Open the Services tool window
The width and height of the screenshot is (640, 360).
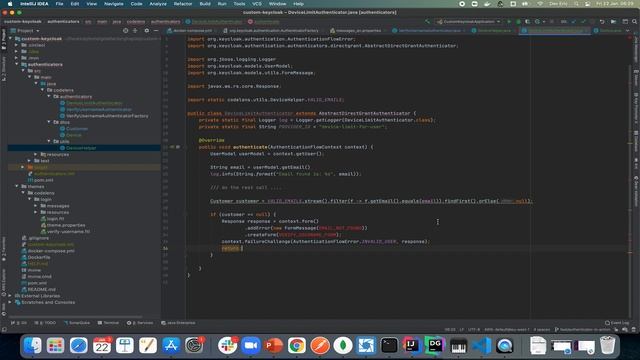[140, 323]
